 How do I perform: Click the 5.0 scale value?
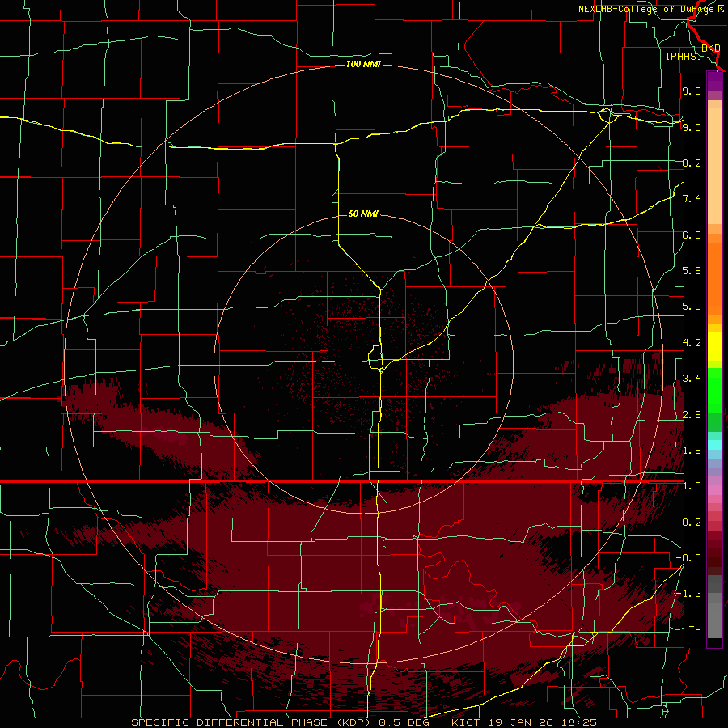pyautogui.click(x=692, y=307)
